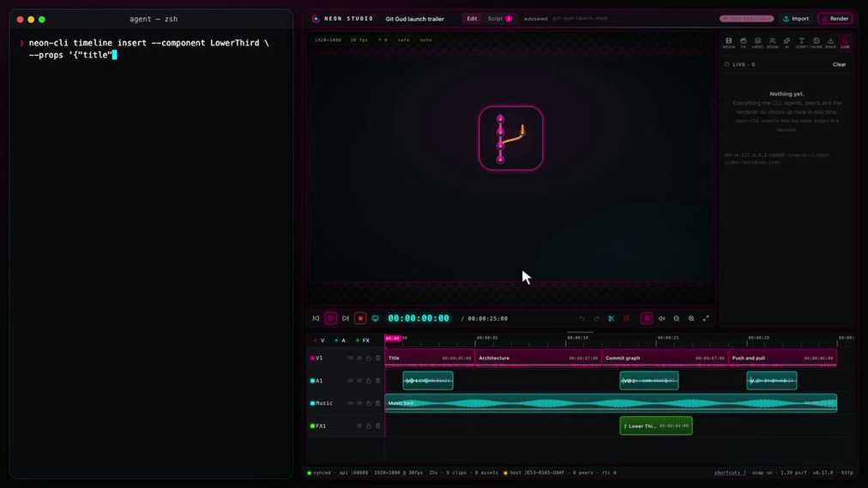The image size is (868, 488).
Task: Lock the A1 track
Action: (369, 381)
